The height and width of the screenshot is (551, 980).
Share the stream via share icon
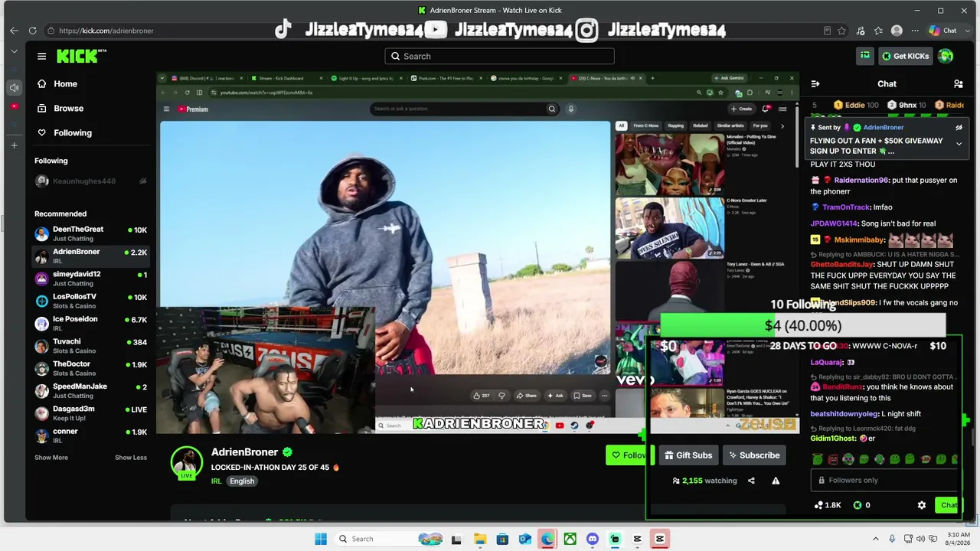(x=751, y=481)
